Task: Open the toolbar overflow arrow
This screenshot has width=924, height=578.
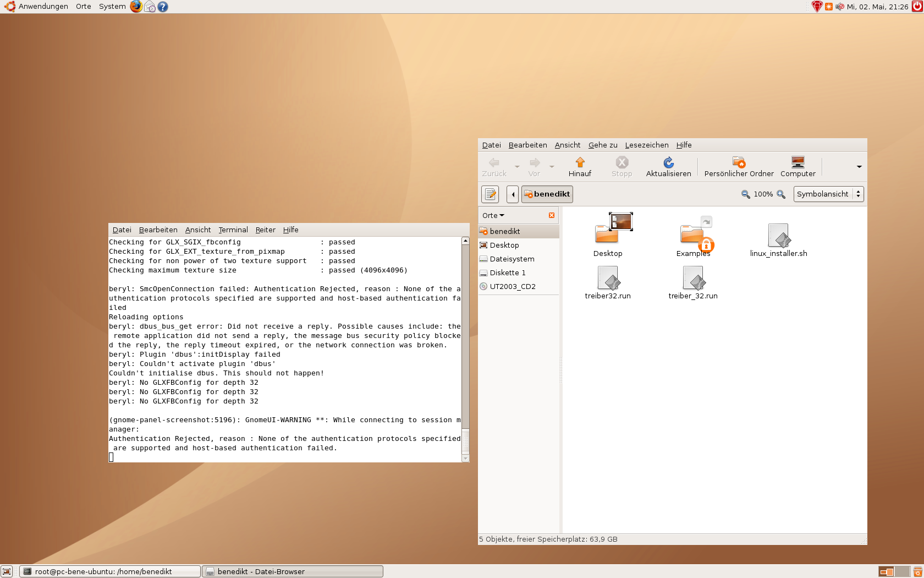Action: click(x=859, y=167)
